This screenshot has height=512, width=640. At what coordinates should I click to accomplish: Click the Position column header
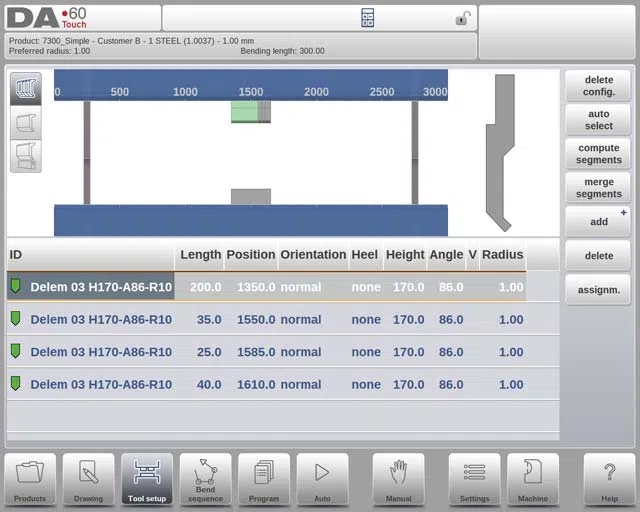coord(251,254)
